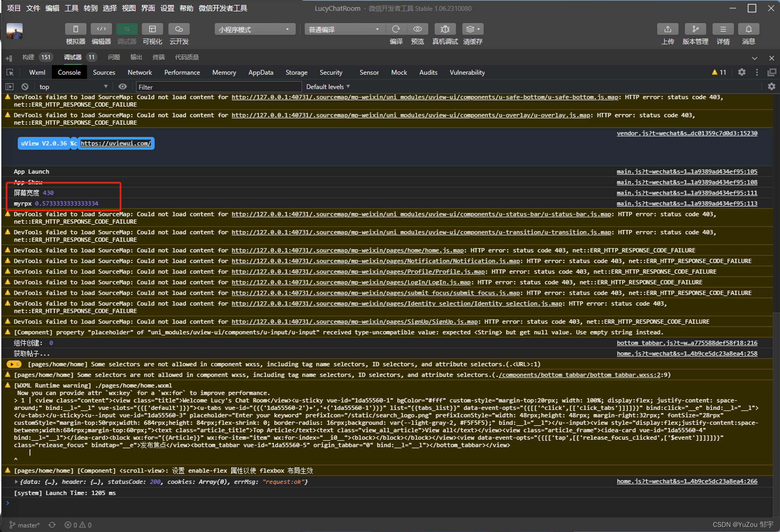Image resolution: width=780 pixels, height=532 pixels.
Task: Switch to the 代码质量 tab
Action: pos(187,57)
